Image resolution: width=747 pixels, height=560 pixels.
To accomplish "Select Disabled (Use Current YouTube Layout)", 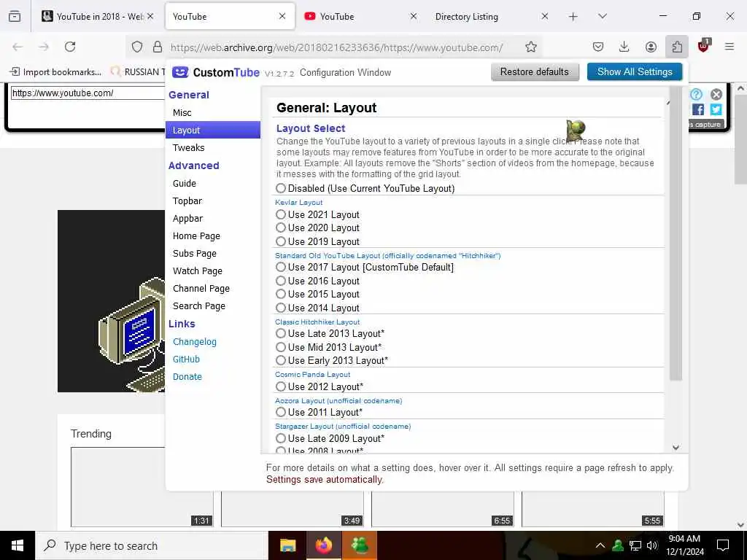I will pos(281,189).
